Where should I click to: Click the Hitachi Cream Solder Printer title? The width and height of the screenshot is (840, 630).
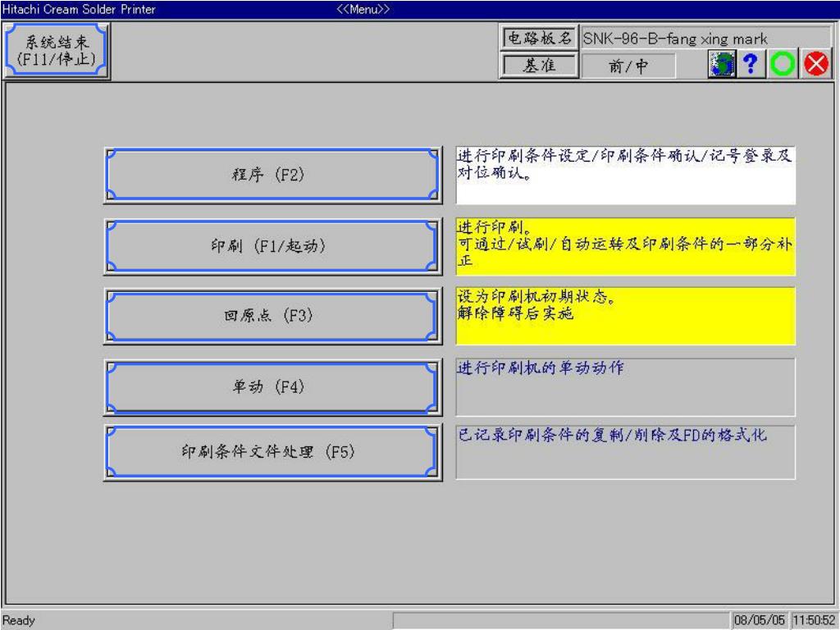click(79, 9)
